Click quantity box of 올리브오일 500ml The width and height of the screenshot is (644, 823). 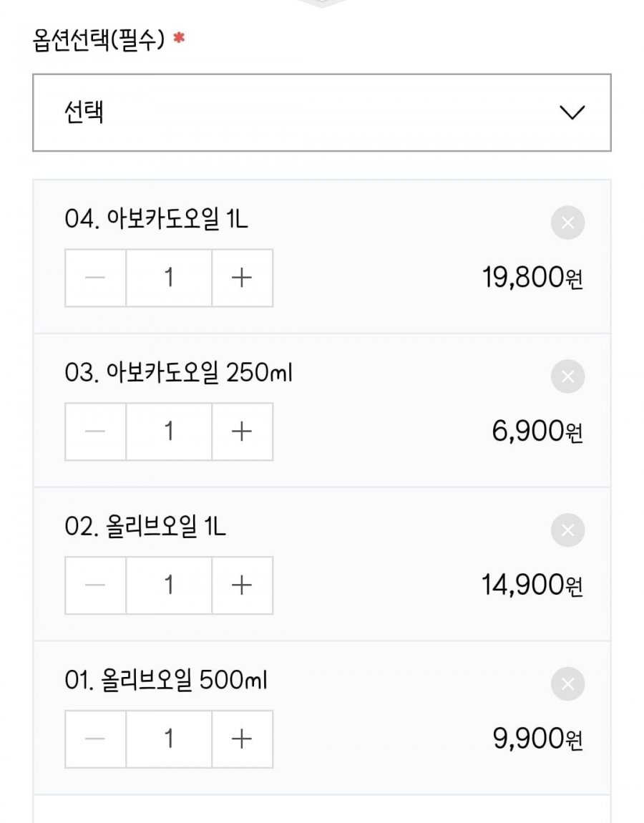[x=169, y=739]
